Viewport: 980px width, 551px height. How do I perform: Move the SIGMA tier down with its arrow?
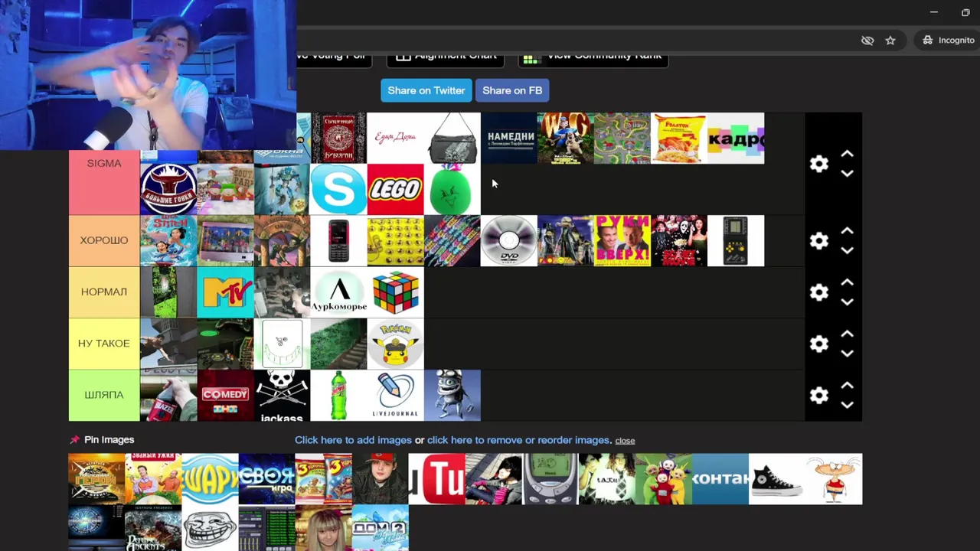[x=847, y=174]
